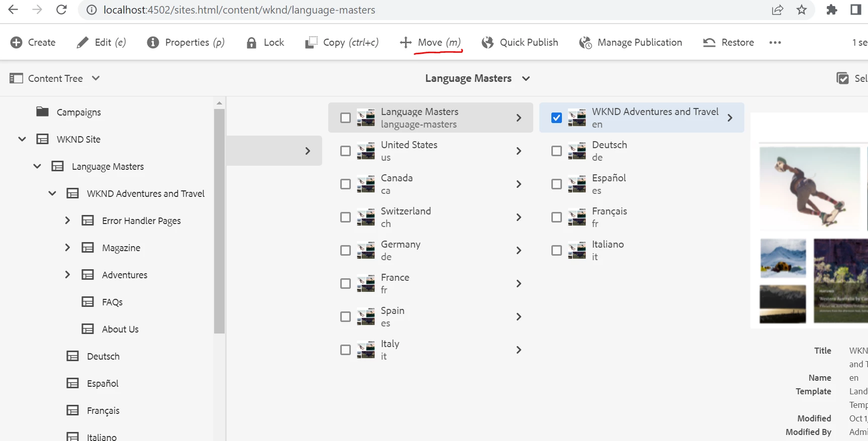
Task: Click the Edit pencil icon
Action: pos(82,43)
